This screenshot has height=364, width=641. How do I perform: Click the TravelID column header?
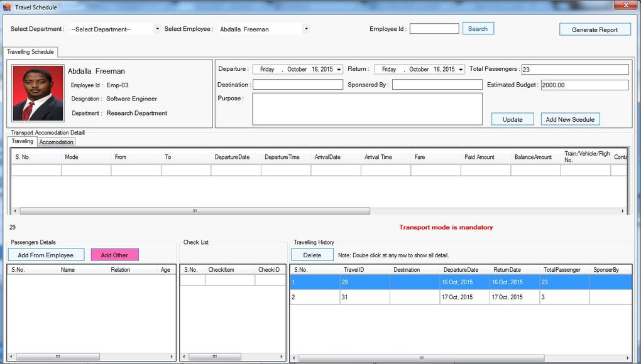(x=365, y=270)
